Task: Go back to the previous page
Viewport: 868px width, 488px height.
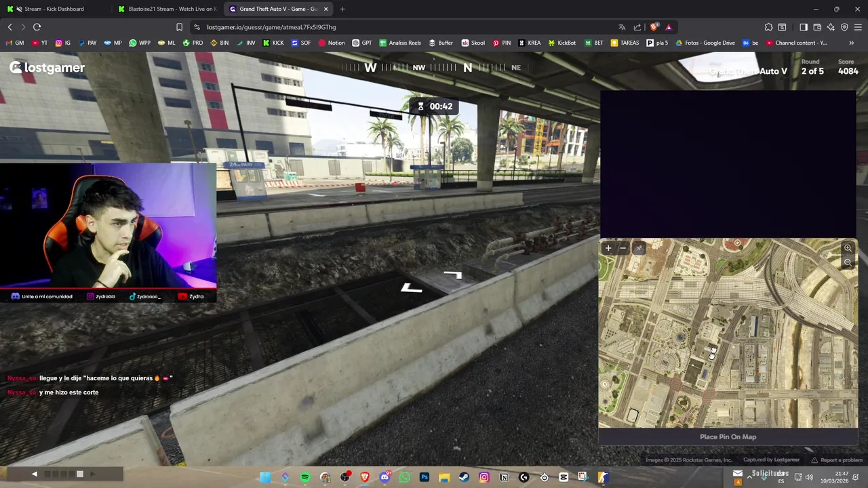Action: (10, 27)
